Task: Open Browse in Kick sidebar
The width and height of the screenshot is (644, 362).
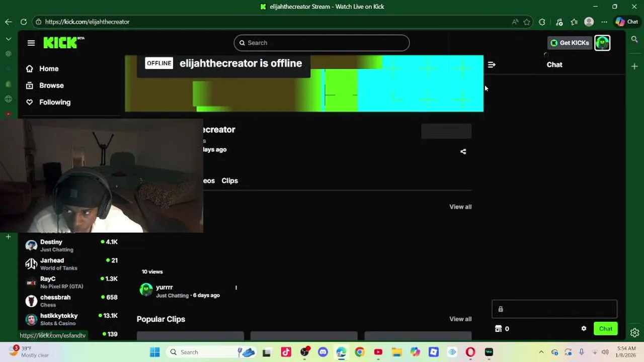Action: (51, 85)
